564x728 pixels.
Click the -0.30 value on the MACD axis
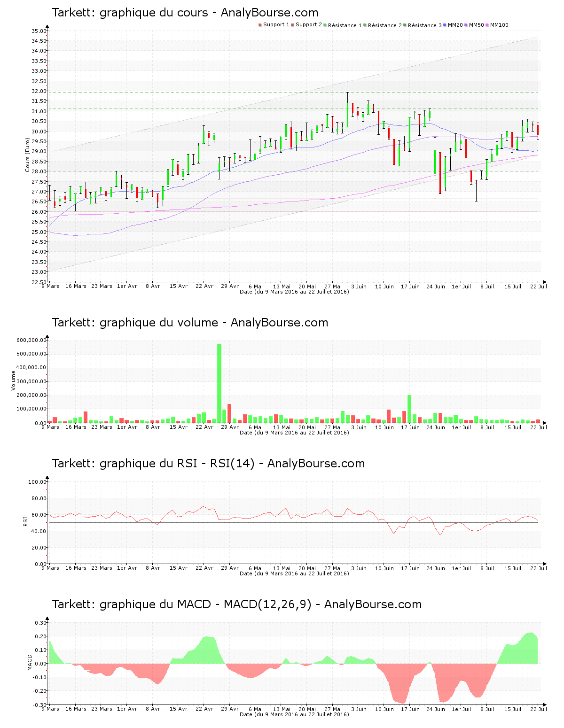point(40,705)
